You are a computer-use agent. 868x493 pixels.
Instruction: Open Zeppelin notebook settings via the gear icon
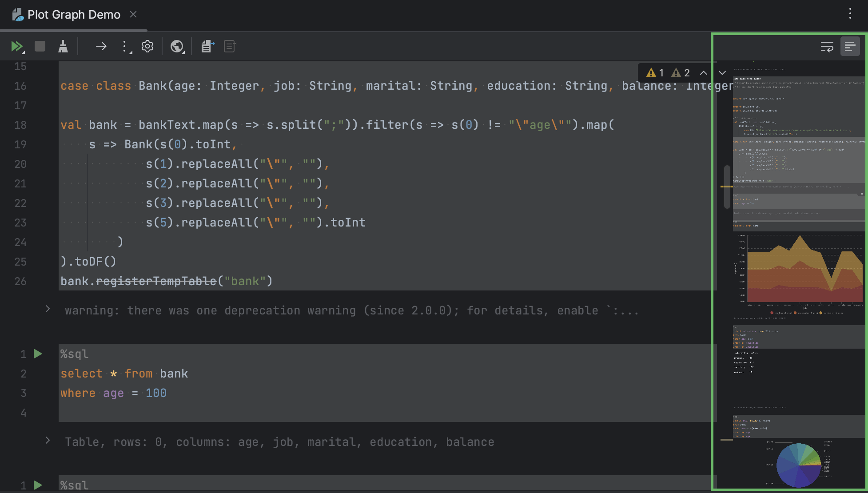point(147,46)
